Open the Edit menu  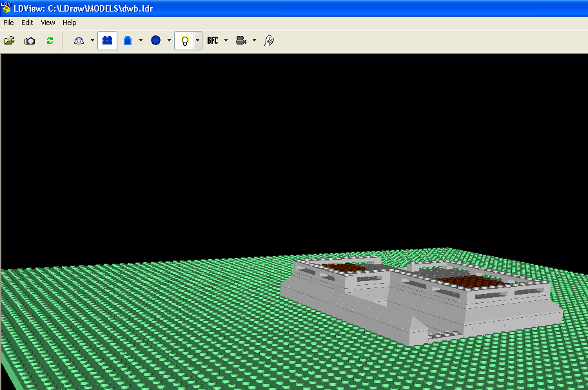tap(27, 23)
